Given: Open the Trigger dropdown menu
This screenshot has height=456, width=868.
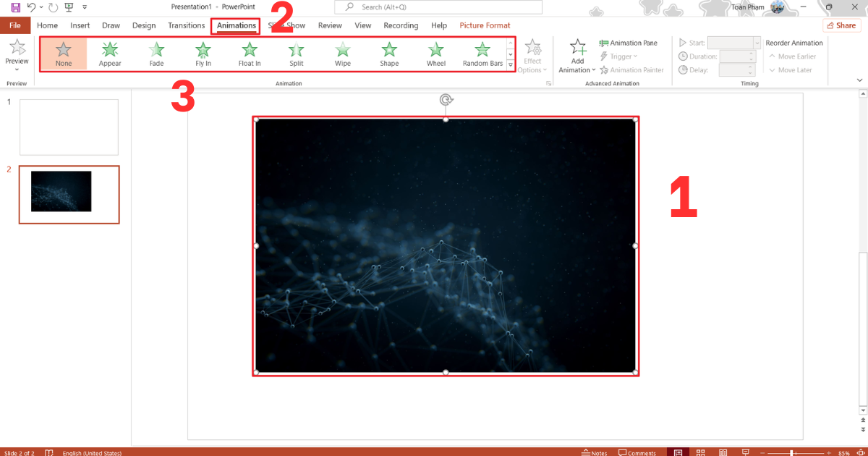Looking at the screenshot, I should [620, 56].
